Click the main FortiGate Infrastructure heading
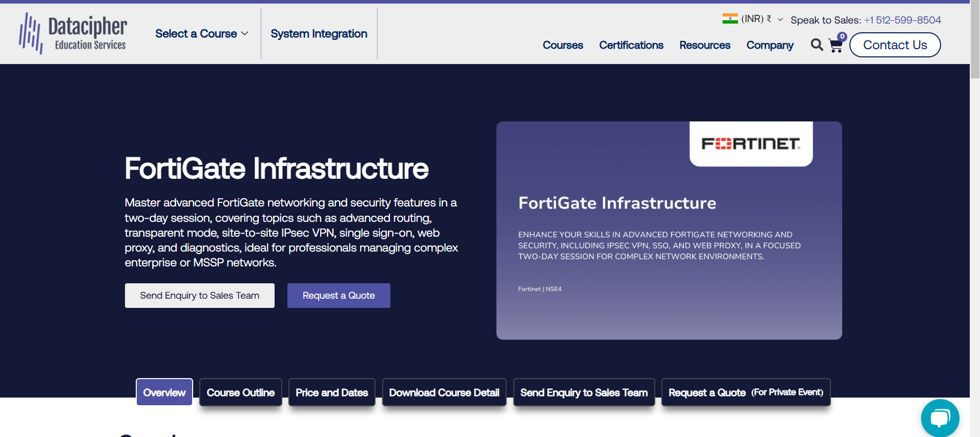Screen dimensions: 980x437 coord(277,169)
